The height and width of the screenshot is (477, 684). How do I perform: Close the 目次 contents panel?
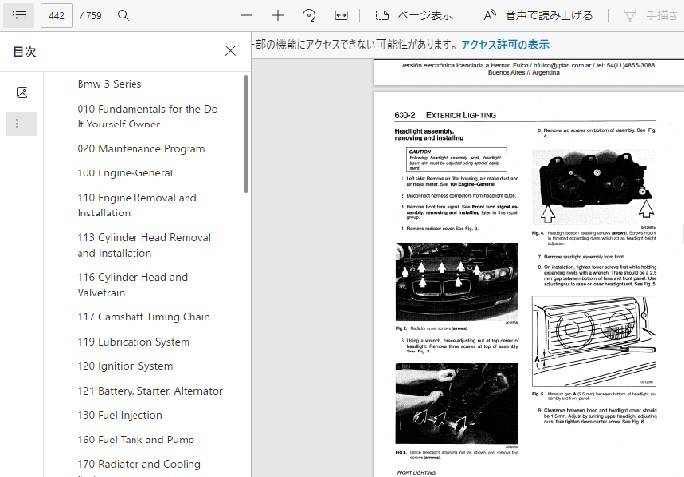(230, 51)
